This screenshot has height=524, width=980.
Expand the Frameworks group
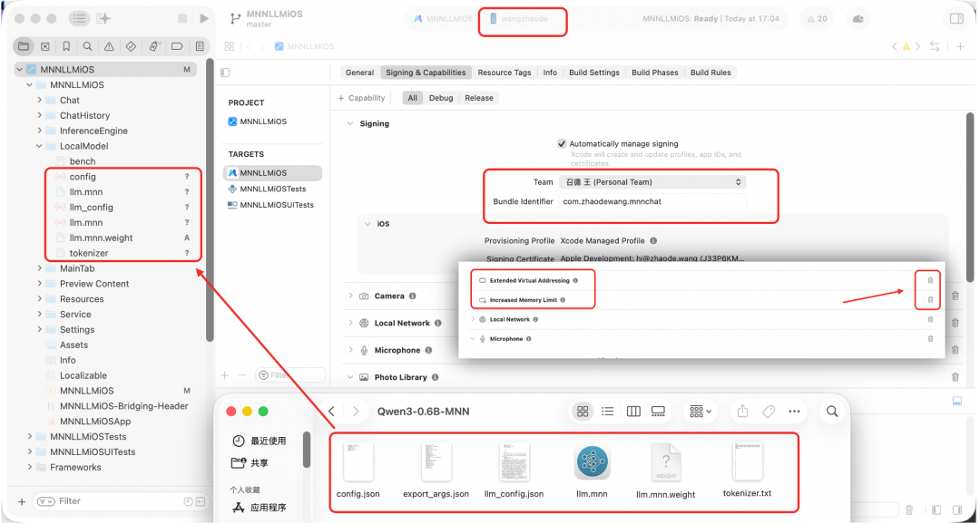click(29, 467)
